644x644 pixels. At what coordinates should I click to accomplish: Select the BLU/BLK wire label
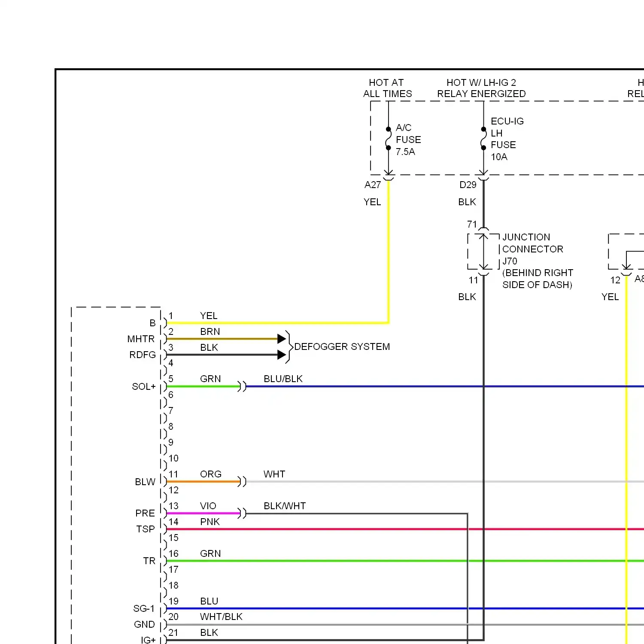(283, 379)
